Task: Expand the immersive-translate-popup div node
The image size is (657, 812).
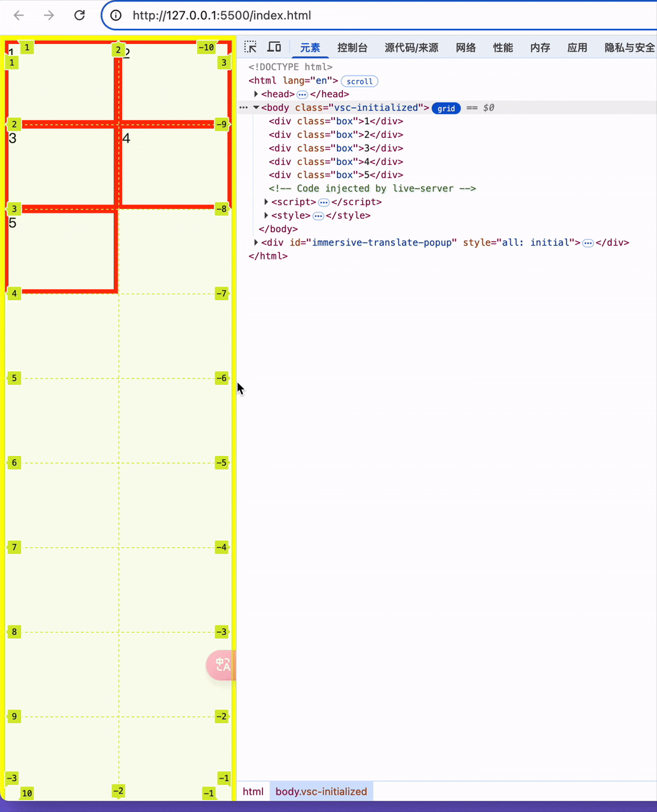Action: point(256,242)
